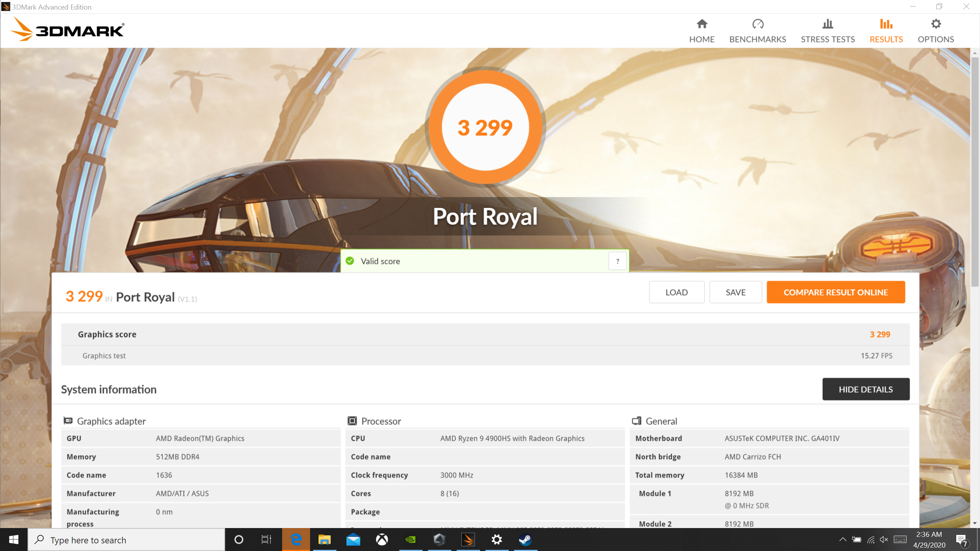The height and width of the screenshot is (551, 980).
Task: Open the OPTIONS tab
Action: 936,31
